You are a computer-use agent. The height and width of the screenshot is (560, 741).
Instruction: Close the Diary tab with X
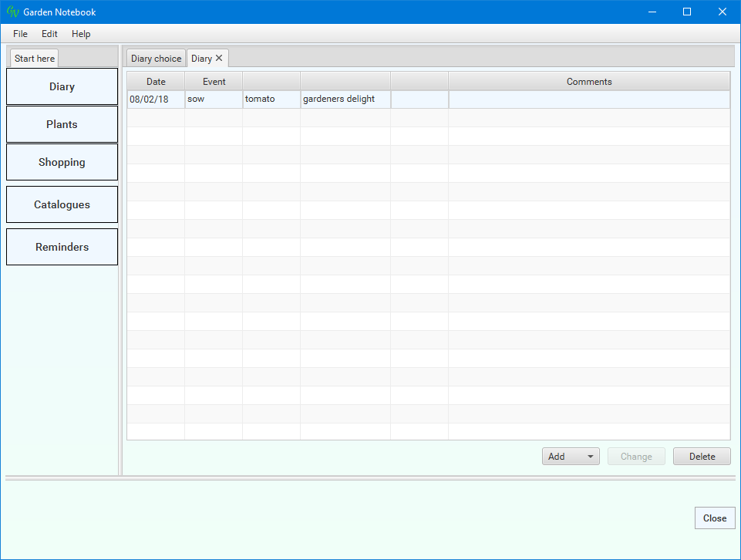pyautogui.click(x=219, y=58)
